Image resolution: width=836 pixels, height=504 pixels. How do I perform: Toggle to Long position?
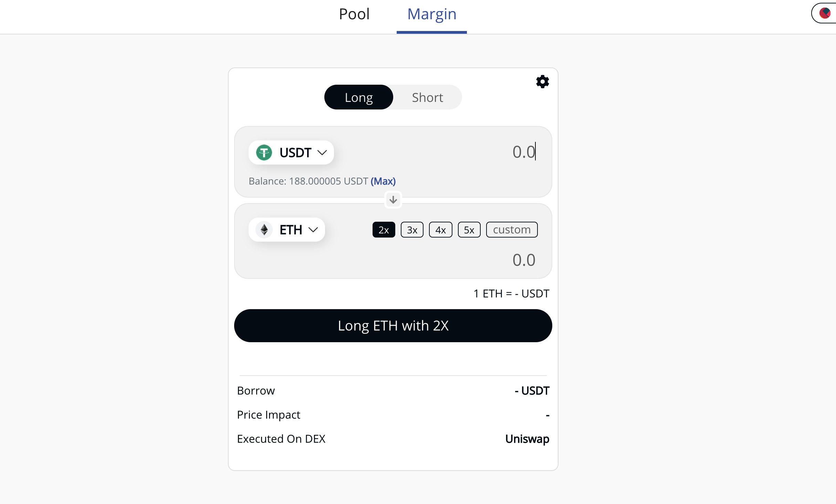coord(358,97)
